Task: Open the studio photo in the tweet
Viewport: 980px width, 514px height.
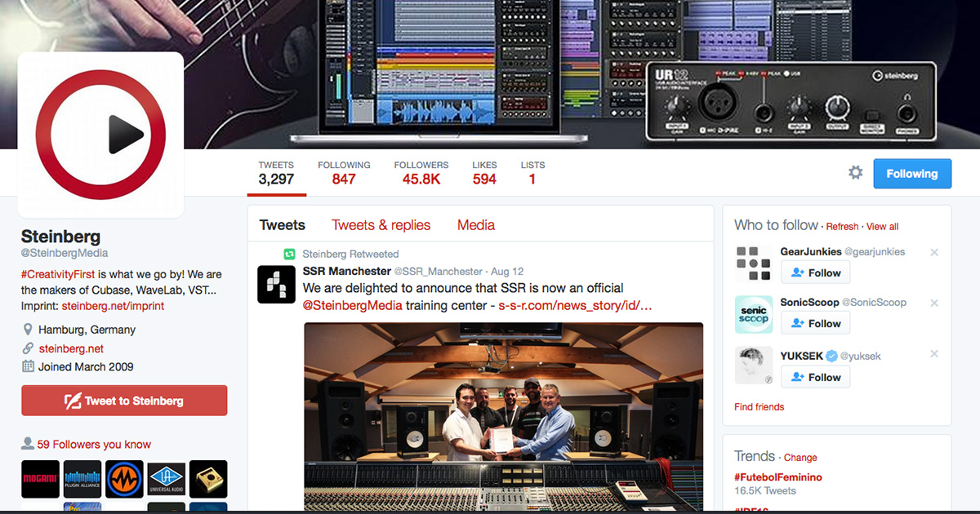Action: coord(503,418)
